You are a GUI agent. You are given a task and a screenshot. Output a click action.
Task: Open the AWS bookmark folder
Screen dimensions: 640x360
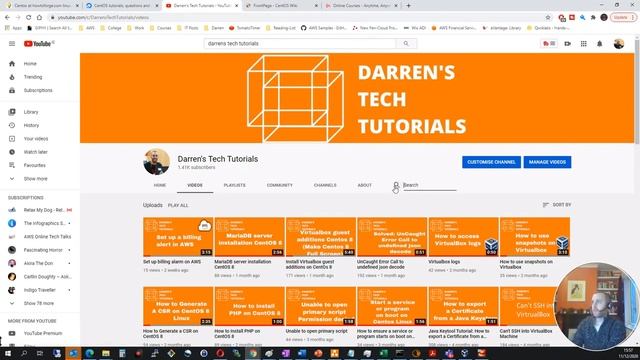click(x=87, y=28)
